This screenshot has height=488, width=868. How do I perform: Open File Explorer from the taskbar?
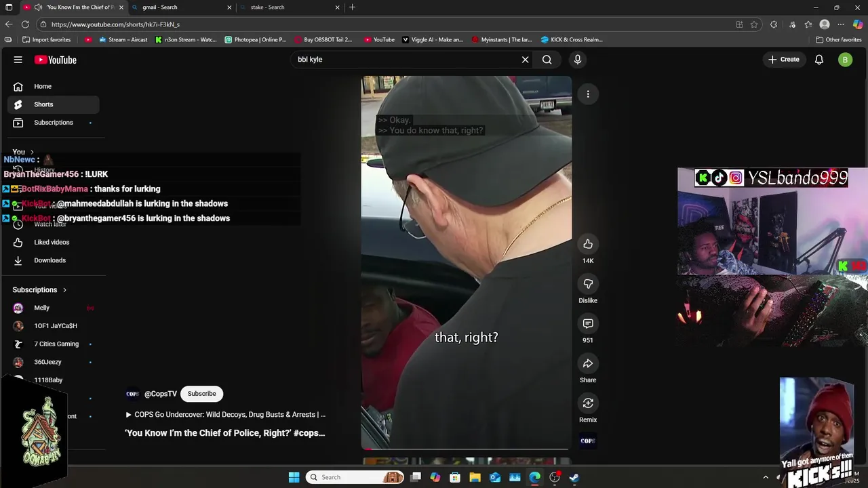tap(475, 477)
